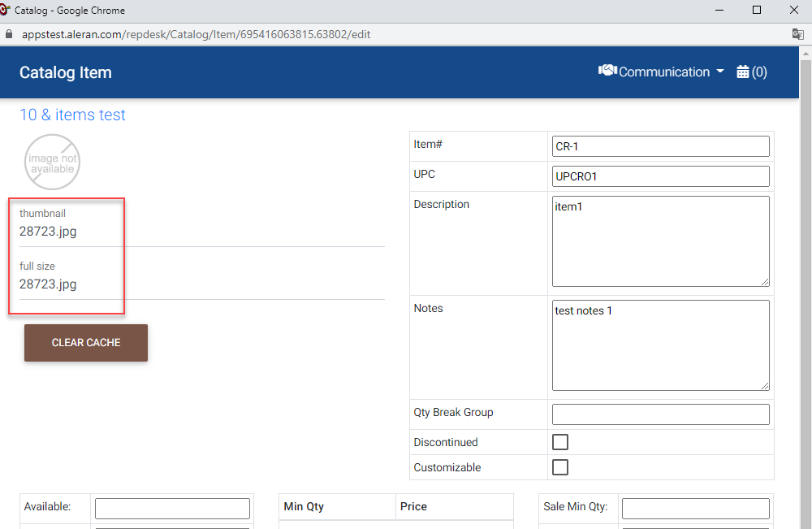Expand the Communication dropdown arrow
Screen dimensions: 812x529
[720, 71]
